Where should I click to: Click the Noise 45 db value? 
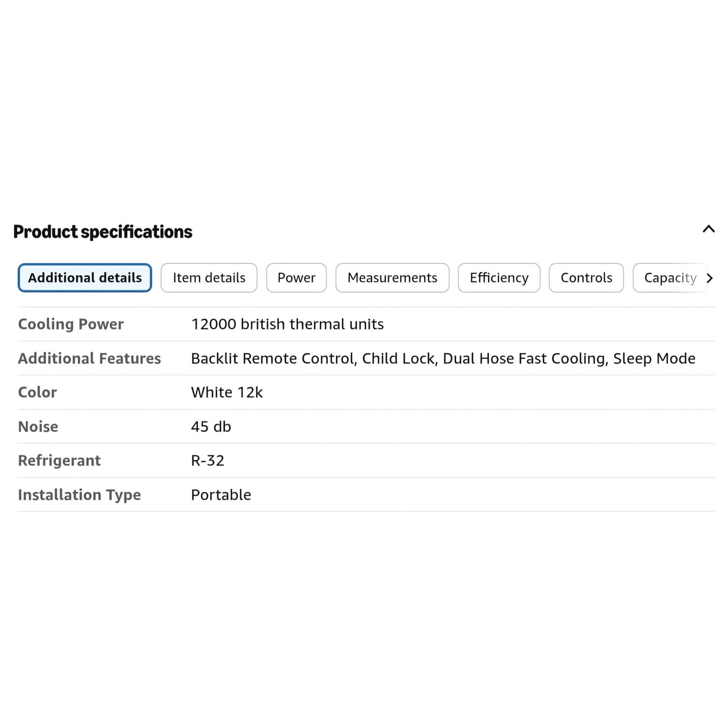[211, 426]
